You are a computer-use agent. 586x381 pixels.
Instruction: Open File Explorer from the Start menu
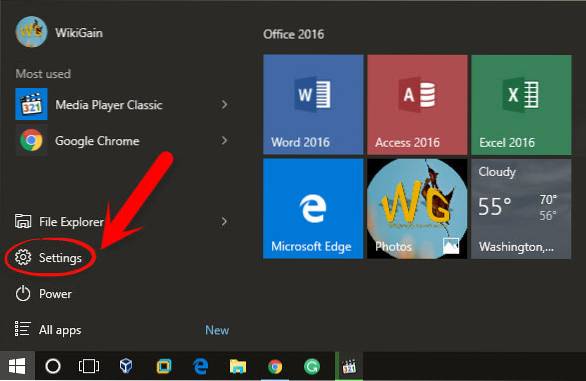pyautogui.click(x=59, y=222)
